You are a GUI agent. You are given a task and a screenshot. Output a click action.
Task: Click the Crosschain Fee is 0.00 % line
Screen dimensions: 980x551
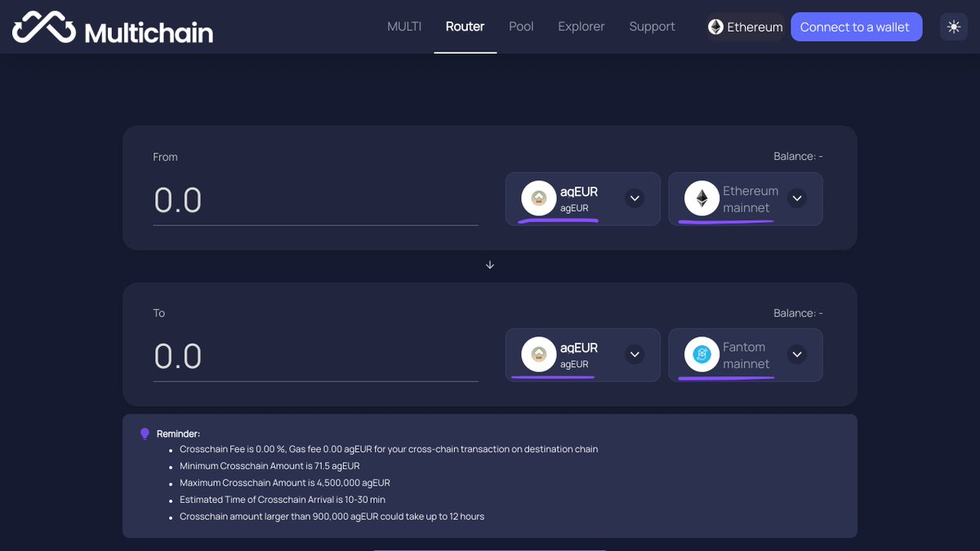pyautogui.click(x=389, y=449)
